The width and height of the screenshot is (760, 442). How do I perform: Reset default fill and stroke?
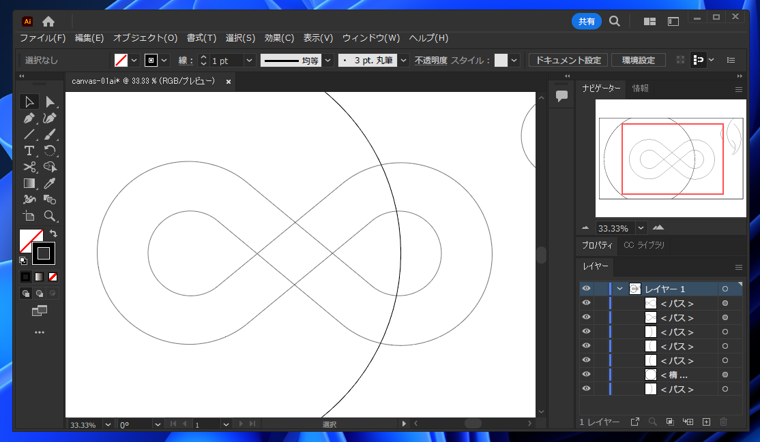pos(23,261)
